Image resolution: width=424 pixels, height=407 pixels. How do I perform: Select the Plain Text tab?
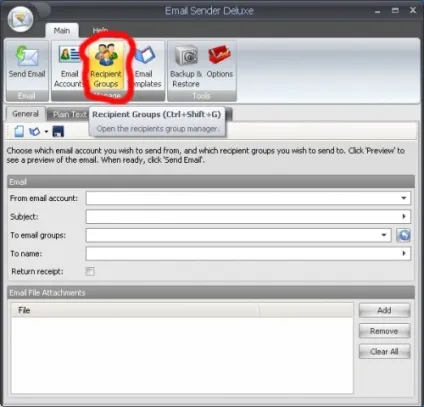click(69, 114)
